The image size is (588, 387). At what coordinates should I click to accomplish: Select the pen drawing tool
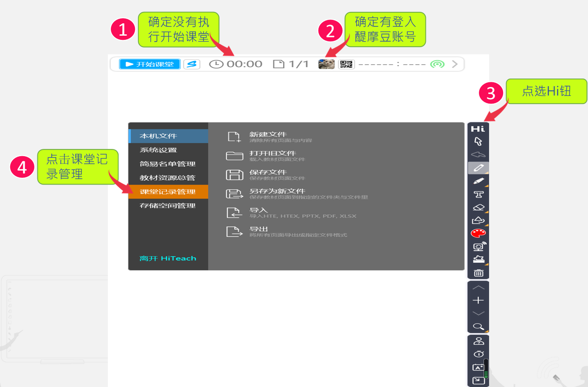(478, 168)
